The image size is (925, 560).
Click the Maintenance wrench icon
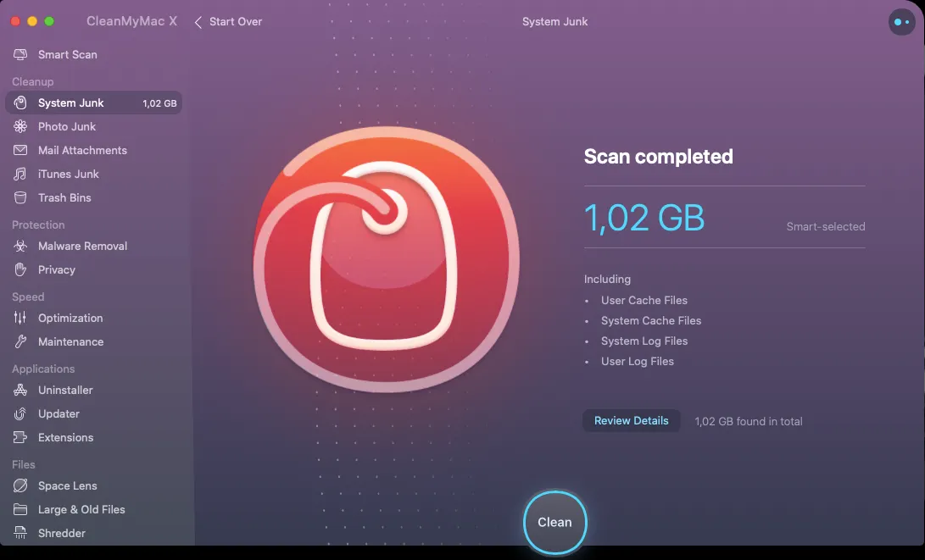[20, 341]
